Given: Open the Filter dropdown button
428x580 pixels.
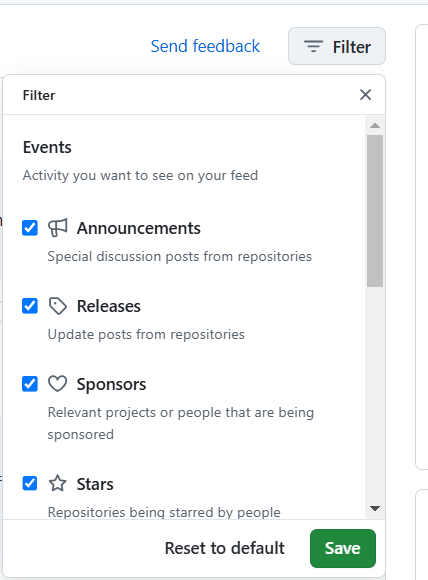Looking at the screenshot, I should click(x=337, y=46).
